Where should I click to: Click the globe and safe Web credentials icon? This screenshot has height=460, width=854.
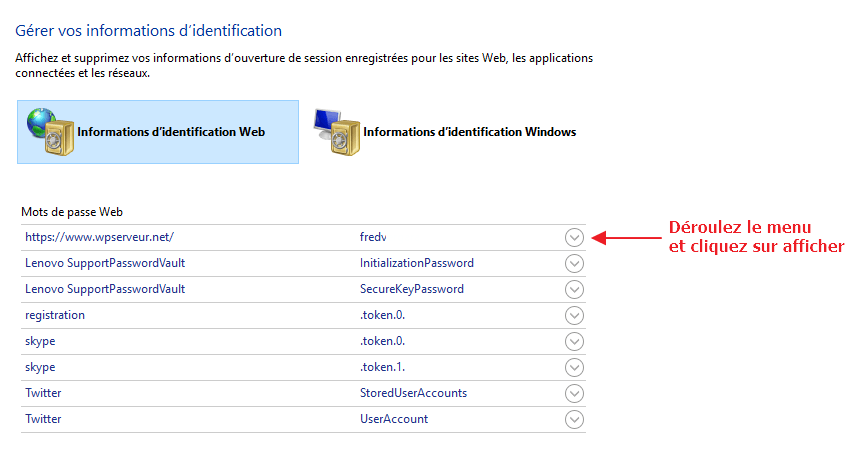50,131
